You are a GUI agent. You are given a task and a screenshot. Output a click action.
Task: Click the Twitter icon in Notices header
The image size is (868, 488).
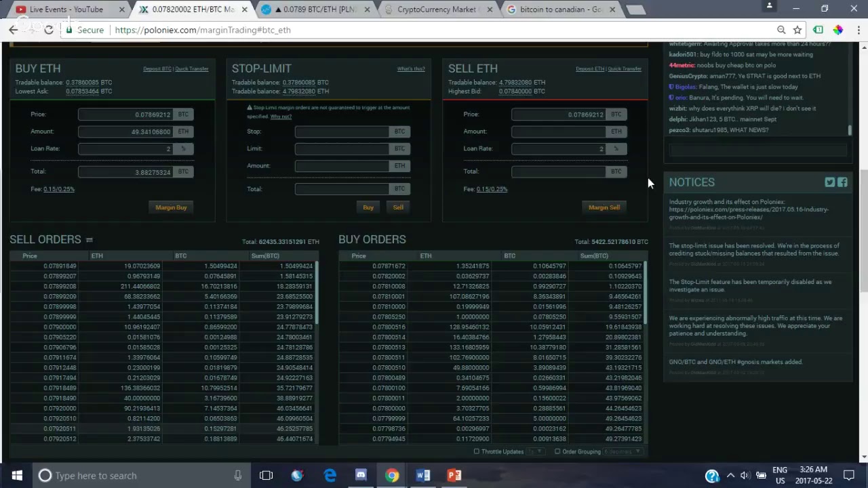tap(830, 182)
